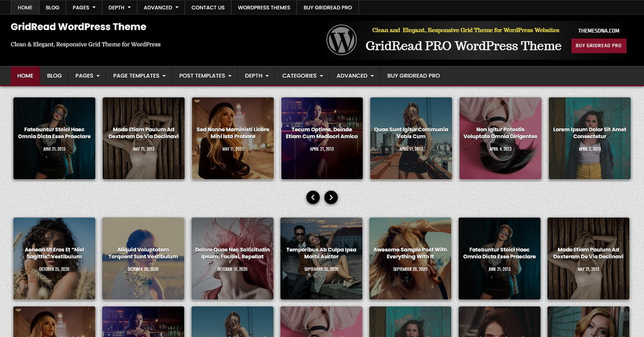Click GridRead WordPress Theme site title
The height and width of the screenshot is (337, 644).
click(x=78, y=27)
